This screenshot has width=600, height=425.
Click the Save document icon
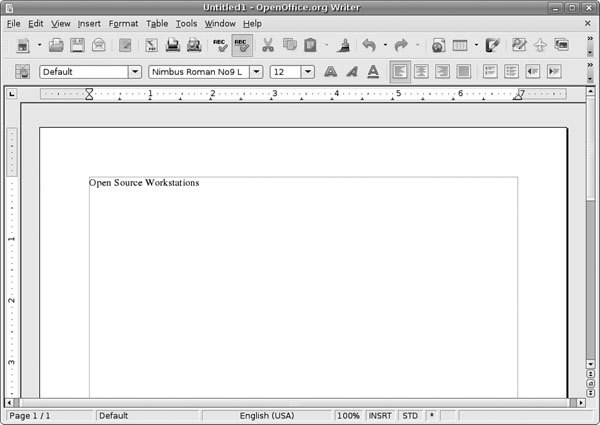(77, 45)
